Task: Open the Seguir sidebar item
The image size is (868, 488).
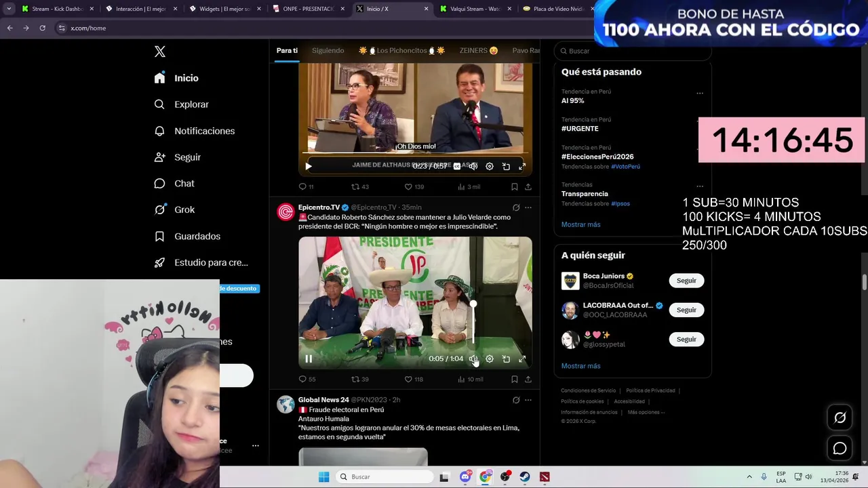Action: pyautogui.click(x=177, y=157)
